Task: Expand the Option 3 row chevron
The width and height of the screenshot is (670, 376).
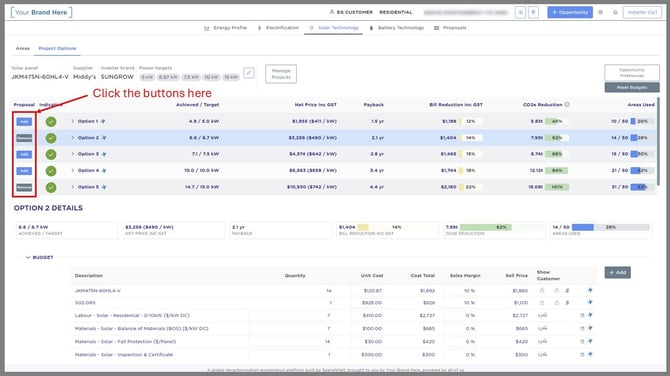Action: (x=73, y=154)
